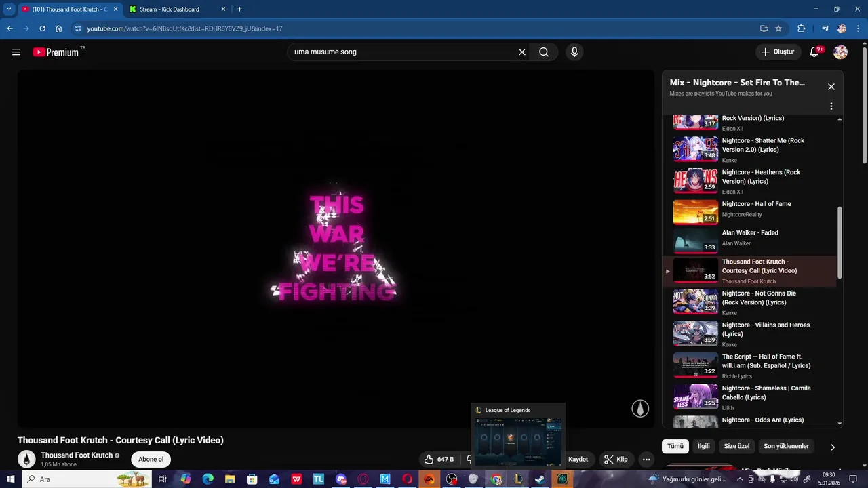
Task: Click the playlist panel scrollbar
Action: click(x=840, y=242)
